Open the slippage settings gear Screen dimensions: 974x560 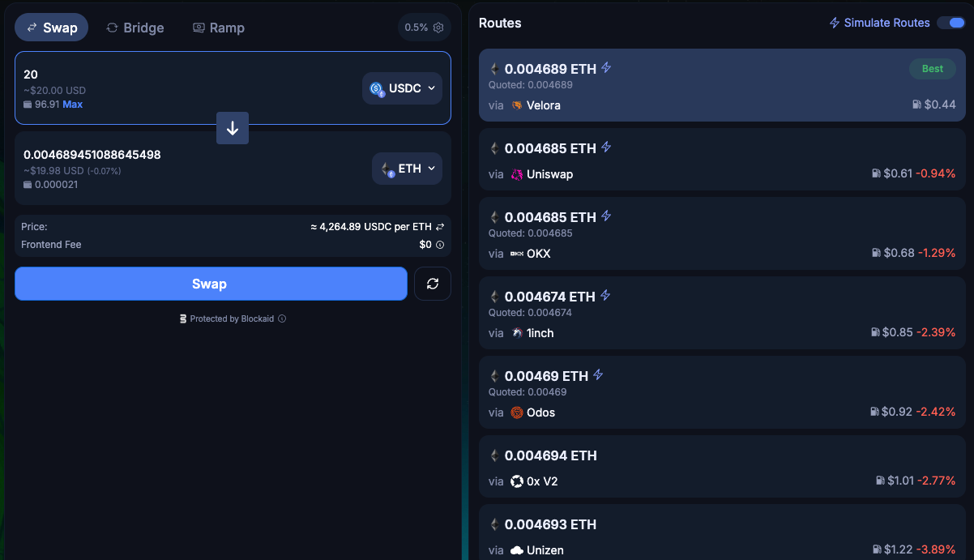[x=438, y=27]
